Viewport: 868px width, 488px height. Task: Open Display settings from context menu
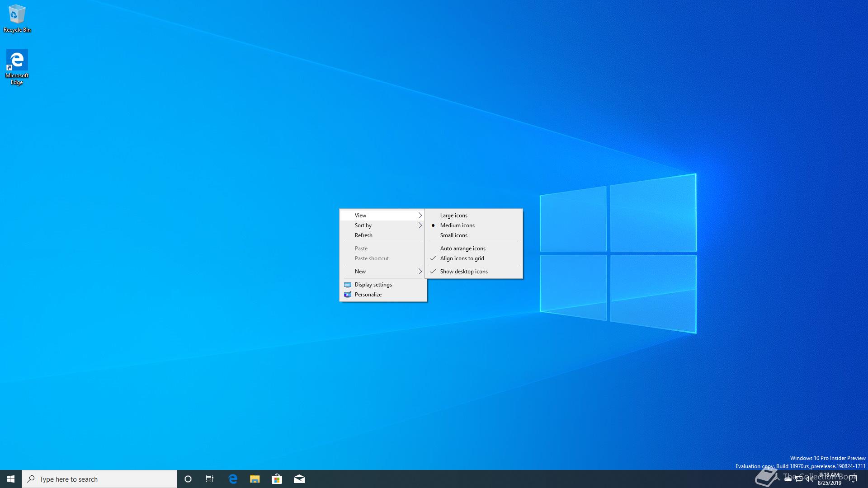point(383,285)
